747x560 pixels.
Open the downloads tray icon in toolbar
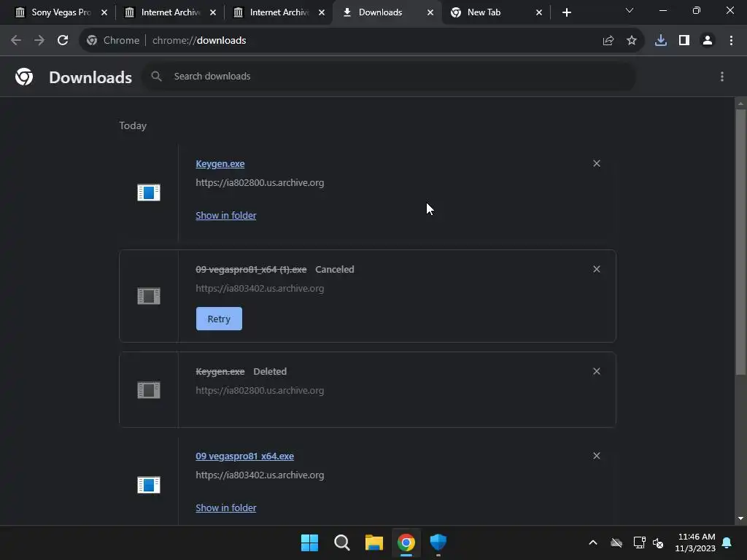pyautogui.click(x=661, y=41)
